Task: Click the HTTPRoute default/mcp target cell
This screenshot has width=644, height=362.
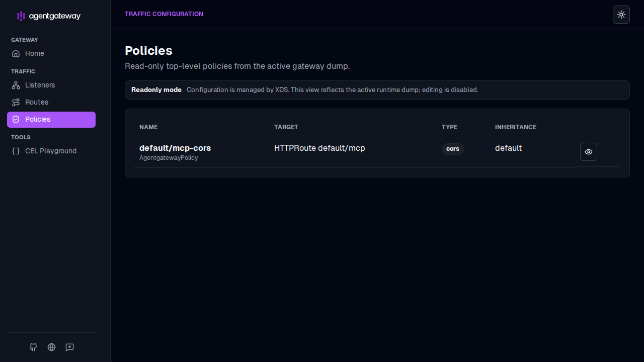Action: (x=319, y=148)
